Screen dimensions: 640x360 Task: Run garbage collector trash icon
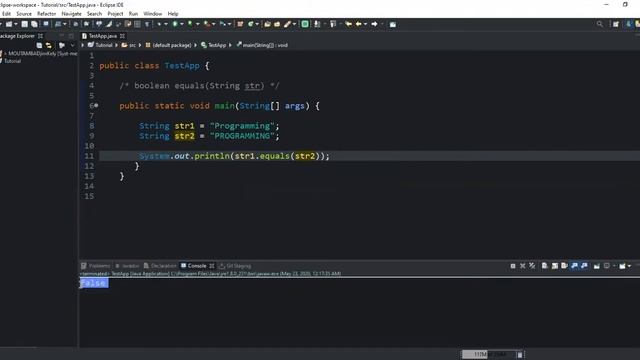(x=520, y=355)
